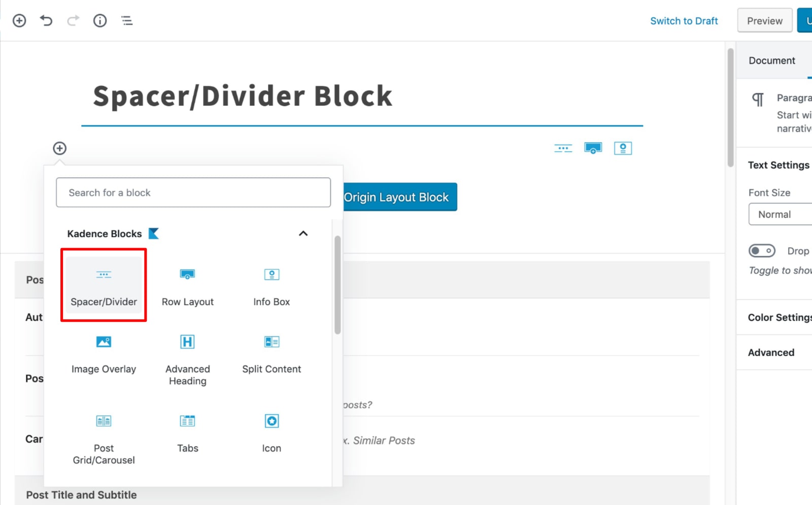Click the block inserter panel scrollbar
This screenshot has height=505, width=812.
click(x=337, y=285)
